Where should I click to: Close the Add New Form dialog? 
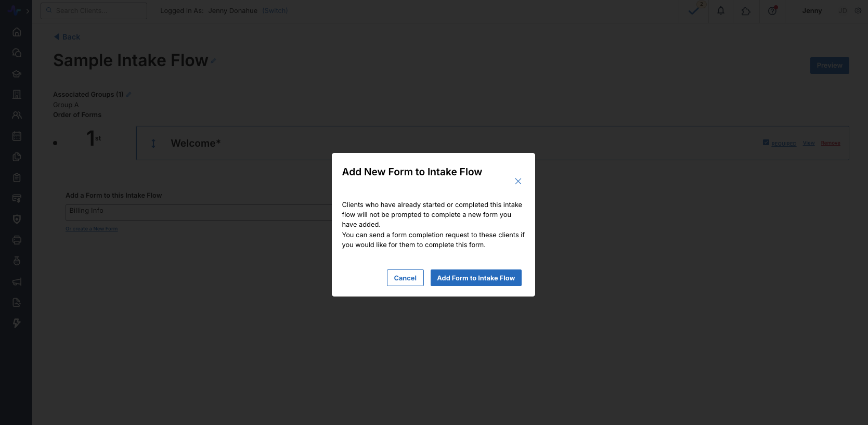[x=518, y=181]
